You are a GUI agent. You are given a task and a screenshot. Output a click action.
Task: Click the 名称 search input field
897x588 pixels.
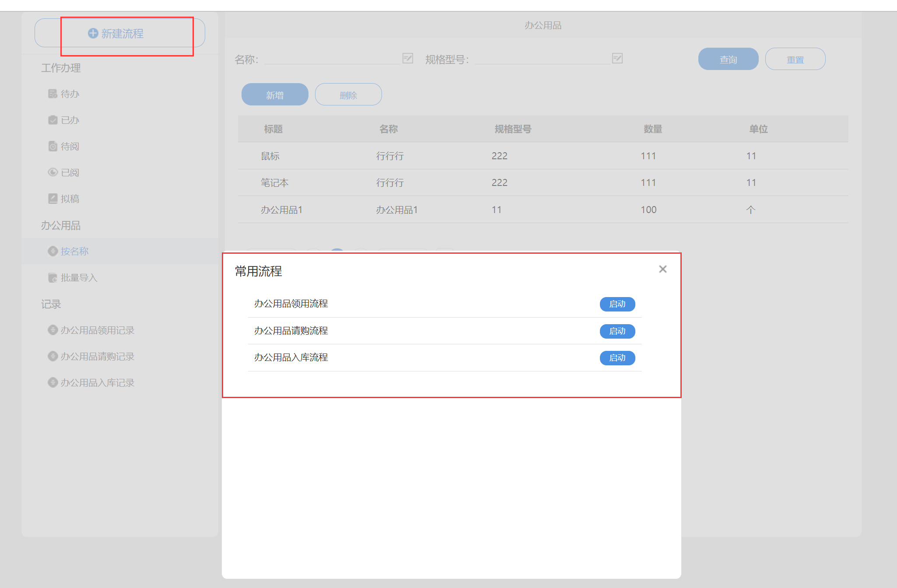(x=332, y=59)
